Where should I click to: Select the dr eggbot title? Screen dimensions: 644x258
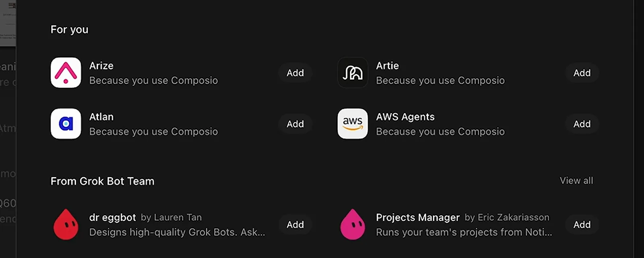click(x=113, y=218)
